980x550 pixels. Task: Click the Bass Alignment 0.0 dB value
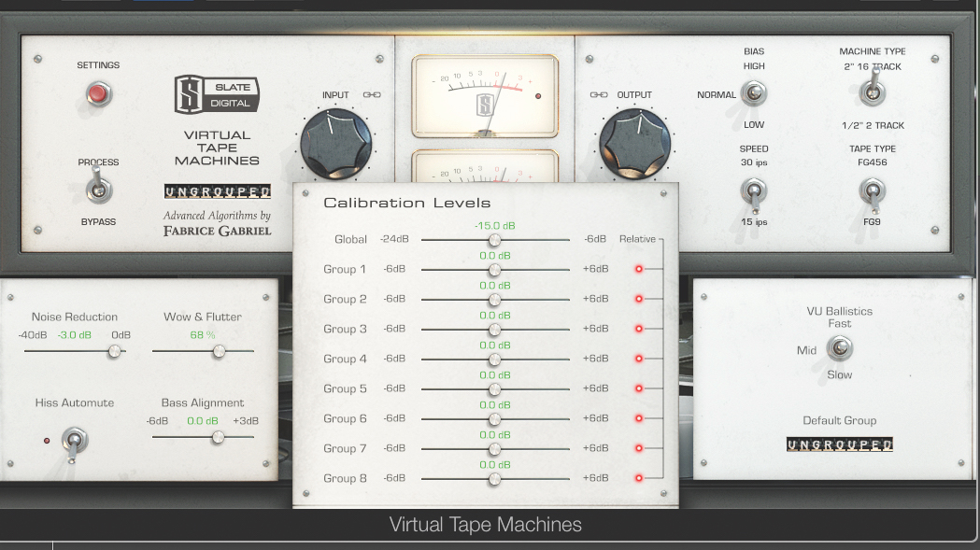[203, 421]
